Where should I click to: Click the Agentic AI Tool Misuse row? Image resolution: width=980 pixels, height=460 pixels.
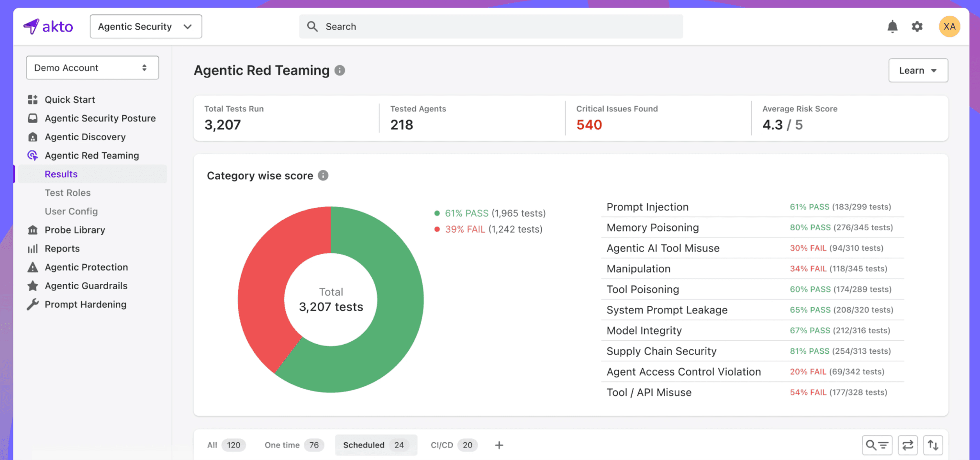(x=753, y=248)
